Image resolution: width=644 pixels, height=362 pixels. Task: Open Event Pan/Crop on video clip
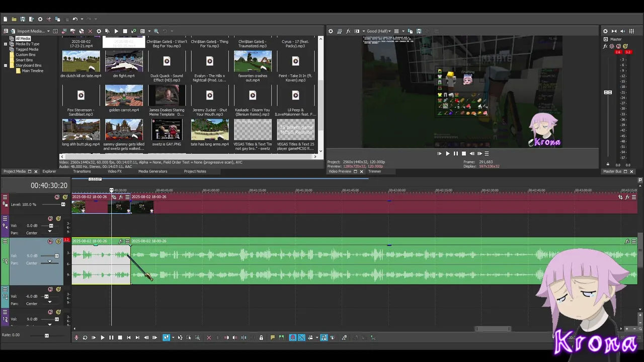pos(114,197)
